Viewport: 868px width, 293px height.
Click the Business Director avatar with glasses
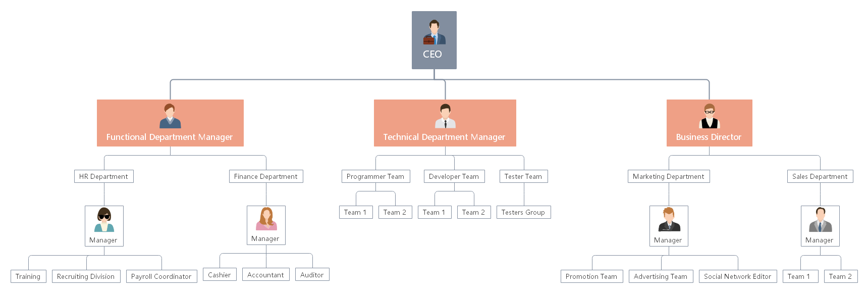709,116
